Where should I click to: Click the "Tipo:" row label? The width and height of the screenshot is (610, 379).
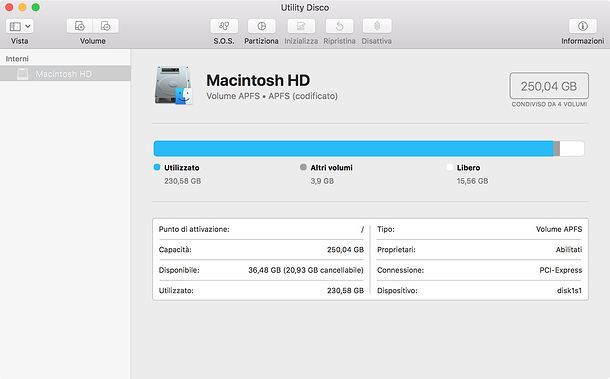click(x=386, y=229)
